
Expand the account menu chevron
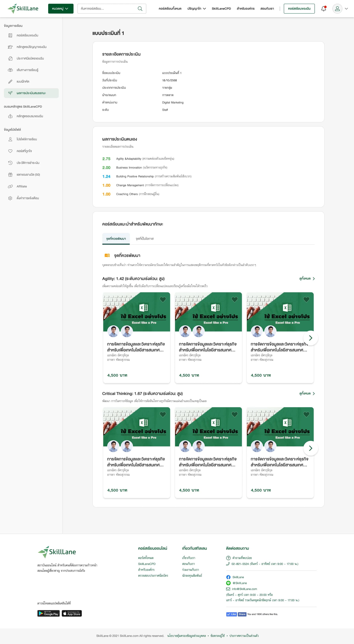click(347, 8)
